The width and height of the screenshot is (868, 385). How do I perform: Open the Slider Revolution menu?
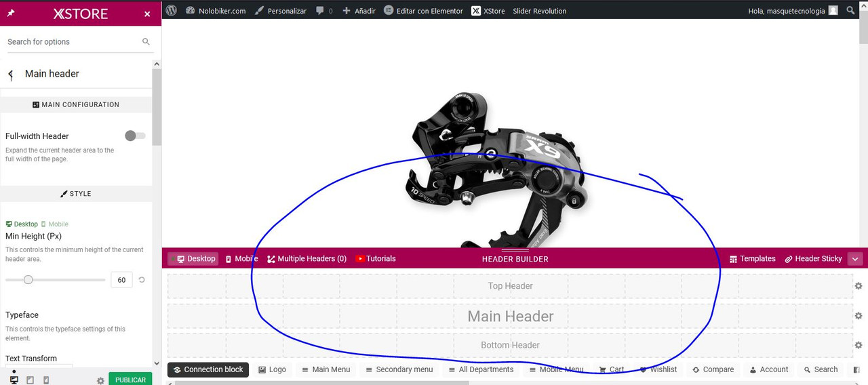coord(540,10)
